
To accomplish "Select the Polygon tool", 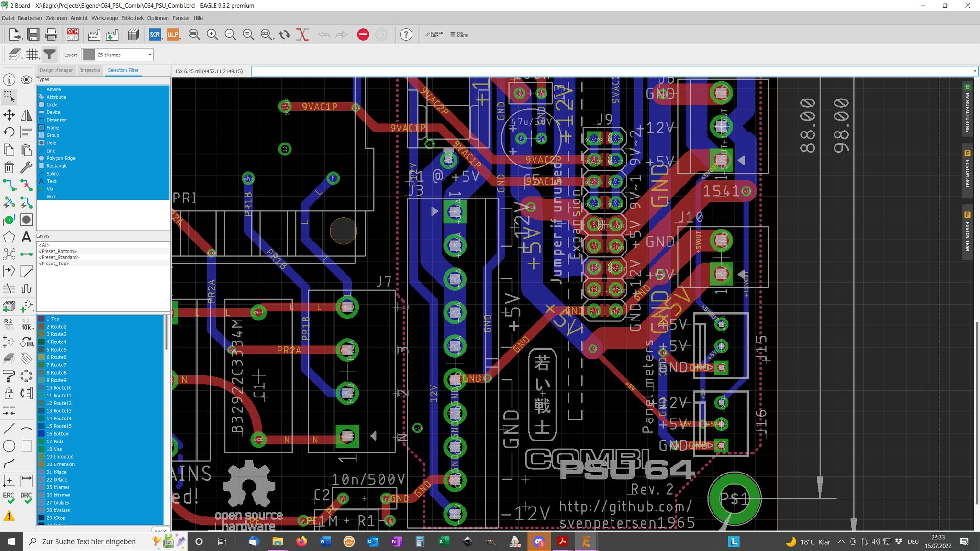I will pos(9,237).
